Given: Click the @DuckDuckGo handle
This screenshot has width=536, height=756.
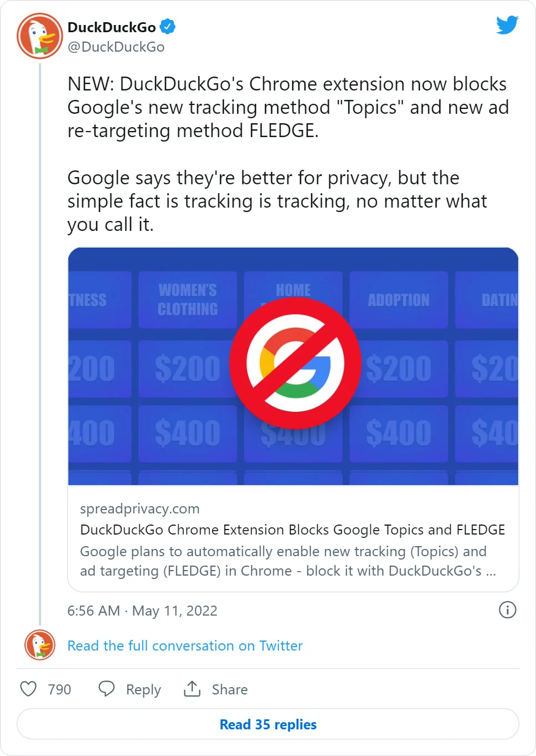Looking at the screenshot, I should (115, 47).
